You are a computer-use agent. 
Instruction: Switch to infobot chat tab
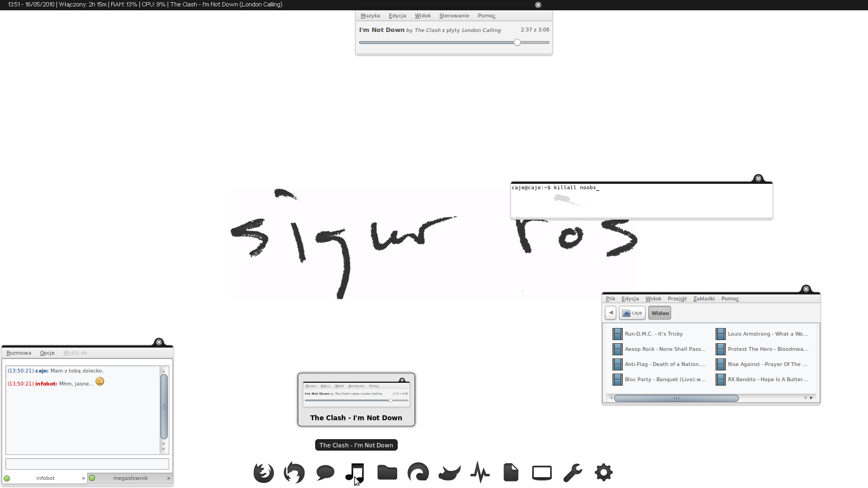tap(46, 478)
